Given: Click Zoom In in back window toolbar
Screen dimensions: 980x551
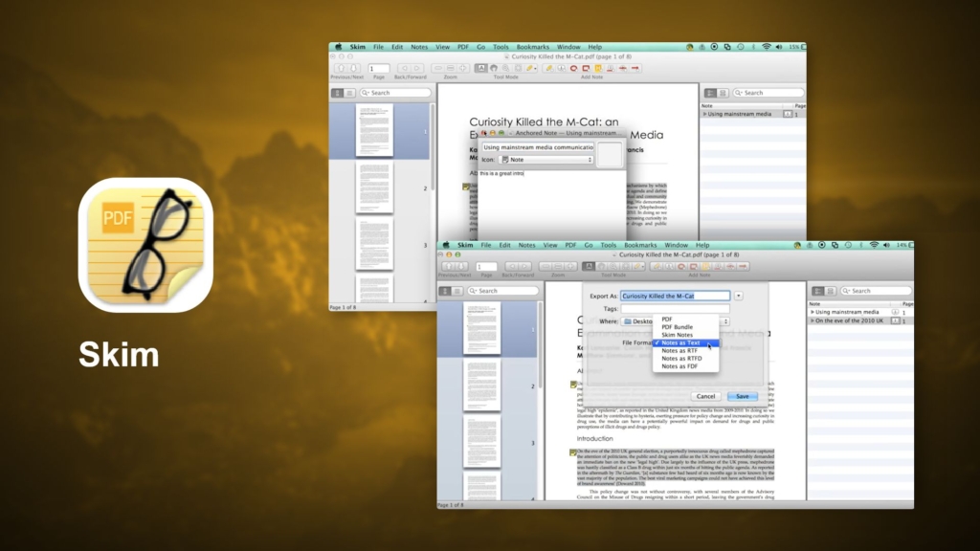Looking at the screenshot, I should coord(462,68).
